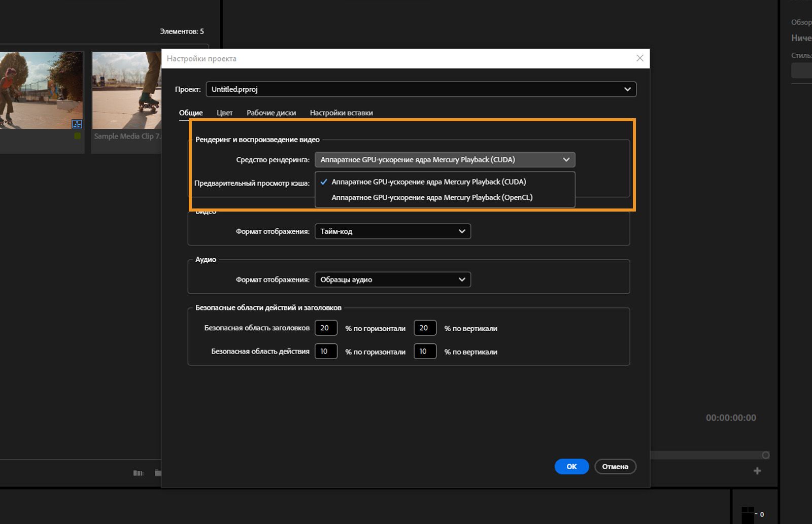Choose Mercury Playback (CUDA) renderer option

(445, 182)
